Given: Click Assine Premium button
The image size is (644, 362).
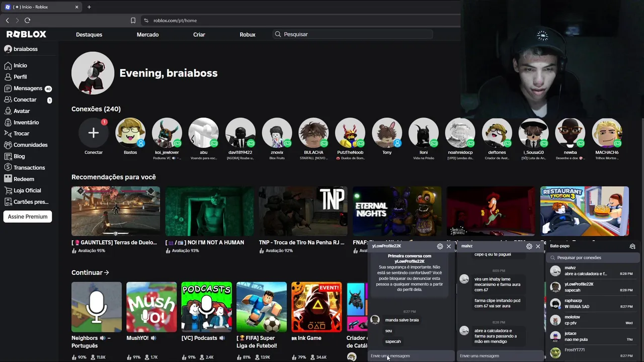Looking at the screenshot, I should pyautogui.click(x=28, y=217).
